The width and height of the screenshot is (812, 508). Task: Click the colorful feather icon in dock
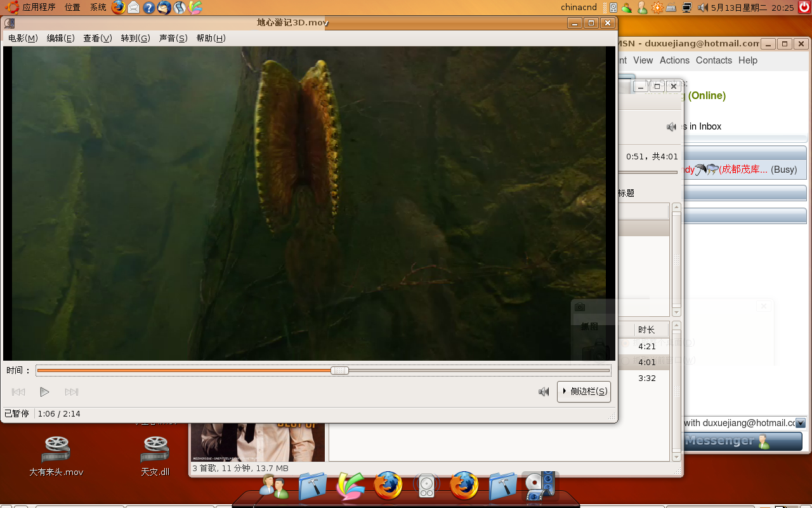pyautogui.click(x=350, y=486)
